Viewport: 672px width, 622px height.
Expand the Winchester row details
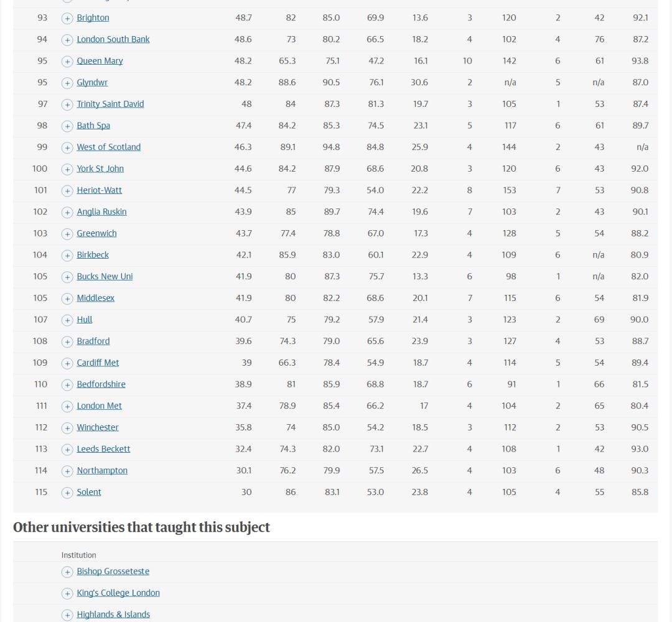coord(67,428)
